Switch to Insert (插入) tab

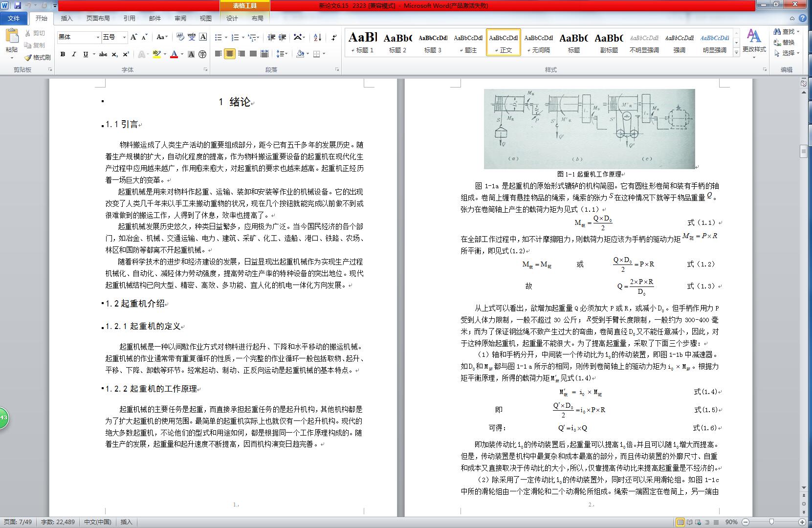(x=66, y=18)
